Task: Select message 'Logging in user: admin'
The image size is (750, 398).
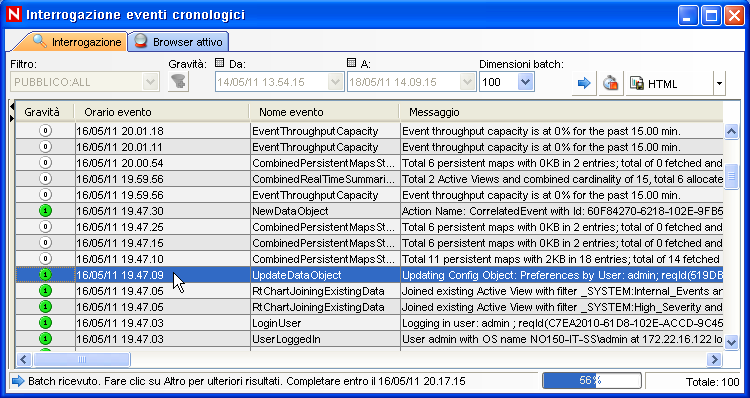Action: click(x=562, y=323)
